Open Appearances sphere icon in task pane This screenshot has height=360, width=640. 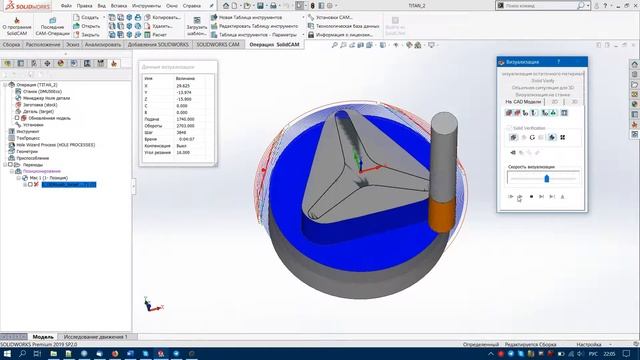634,104
